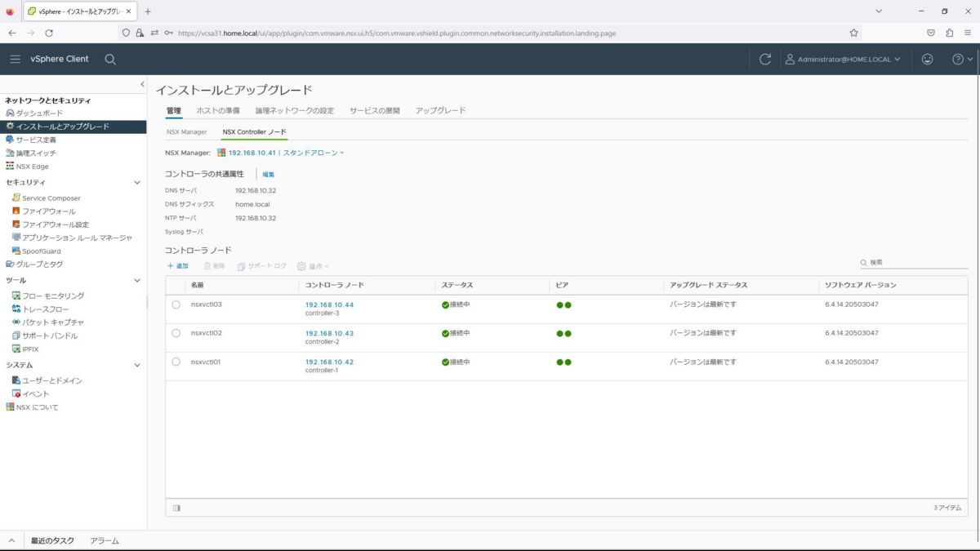Click 編集 for controller common attributes
The height and width of the screenshot is (551, 980).
coord(268,174)
